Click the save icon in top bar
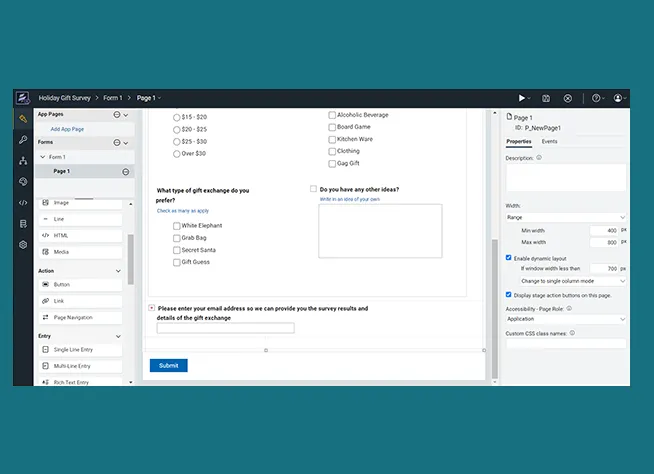Screen dimensions: 654x474 pyautogui.click(x=546, y=98)
